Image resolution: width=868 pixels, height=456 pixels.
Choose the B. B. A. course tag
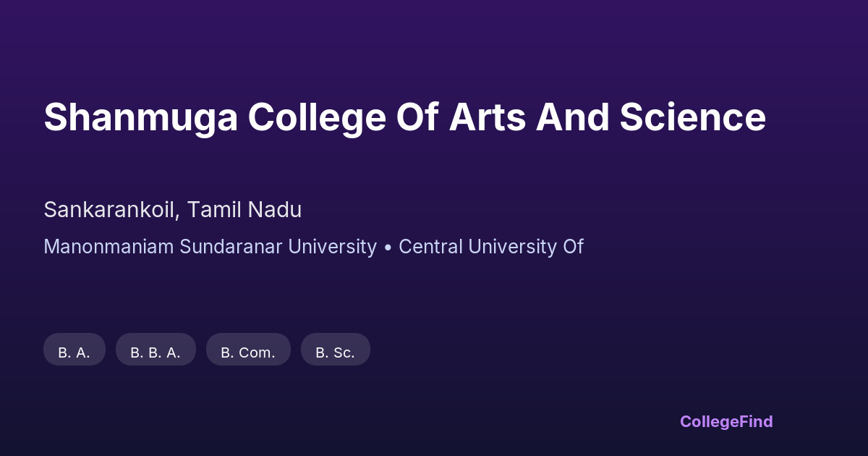(x=156, y=352)
